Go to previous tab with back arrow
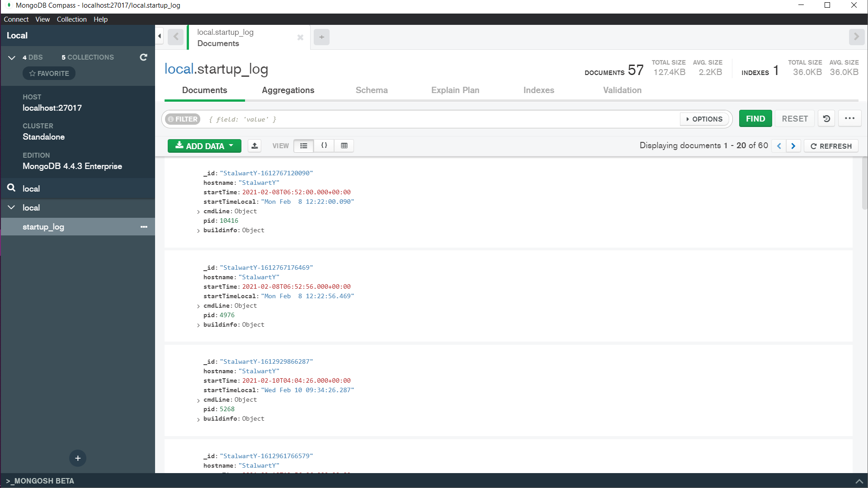Screen dimensions: 868x488 [x=176, y=37]
